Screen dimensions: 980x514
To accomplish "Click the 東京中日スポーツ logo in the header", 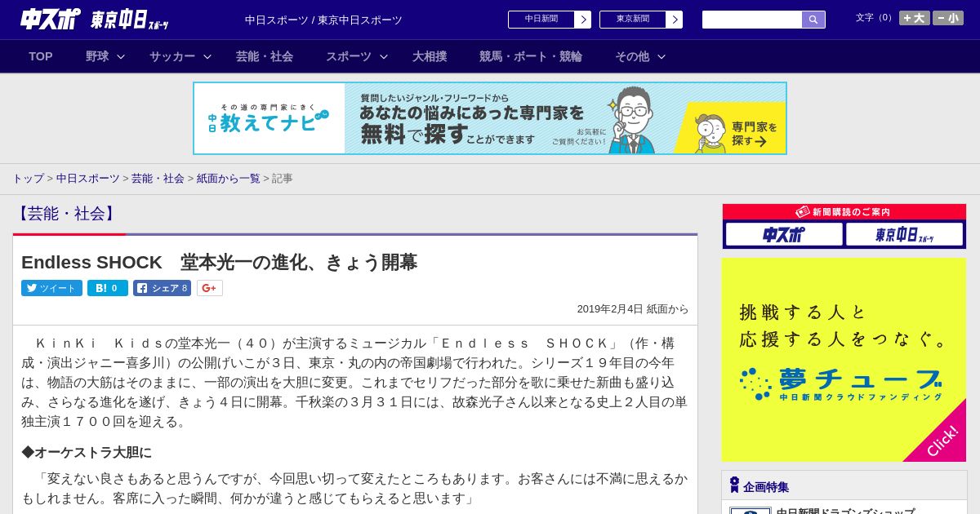I will coord(129,20).
